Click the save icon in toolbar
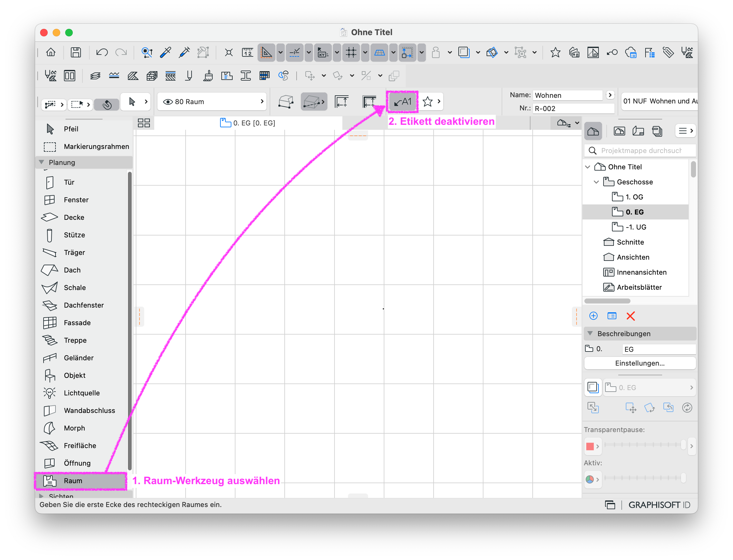This screenshot has width=733, height=560. [76, 53]
